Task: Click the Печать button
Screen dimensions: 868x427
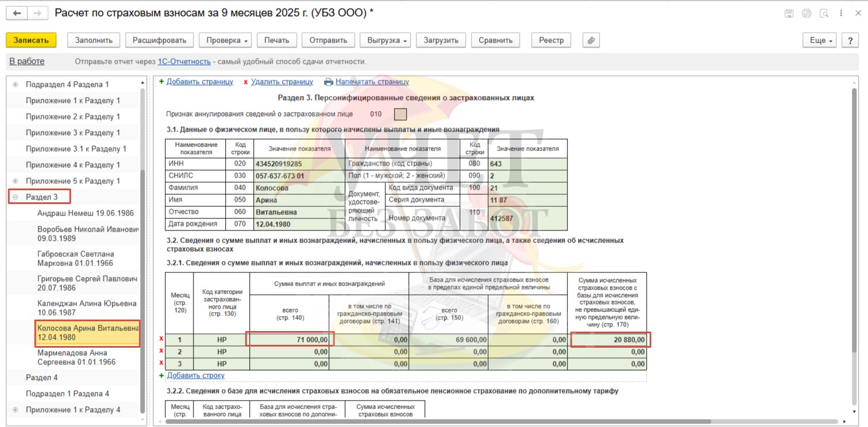Action: pyautogui.click(x=277, y=40)
